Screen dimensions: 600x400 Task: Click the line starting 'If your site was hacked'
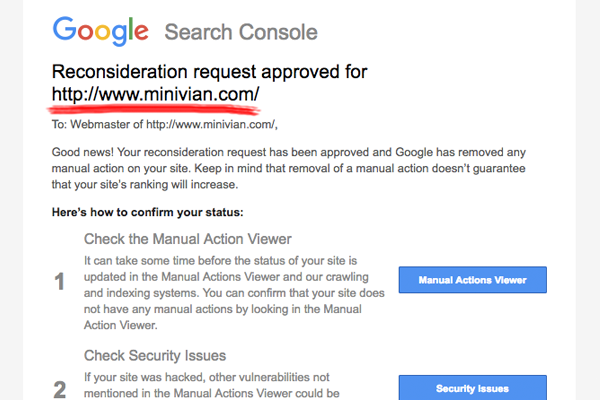click(x=207, y=377)
